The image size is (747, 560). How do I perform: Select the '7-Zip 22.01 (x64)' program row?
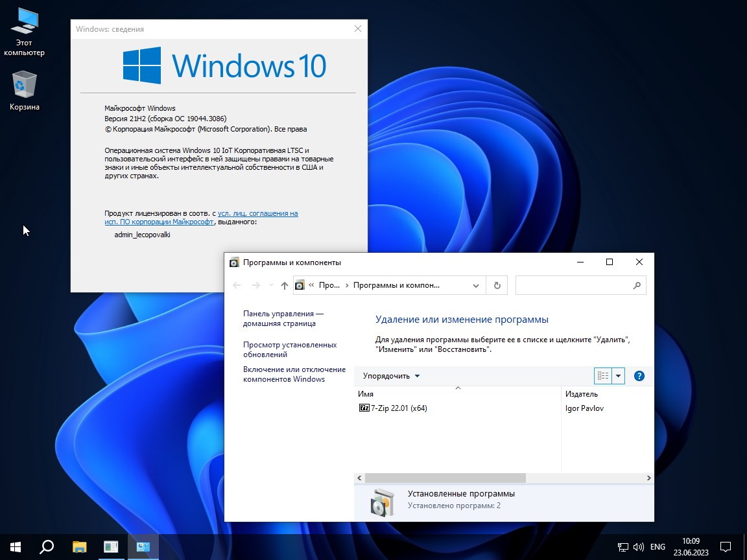pyautogui.click(x=504, y=408)
